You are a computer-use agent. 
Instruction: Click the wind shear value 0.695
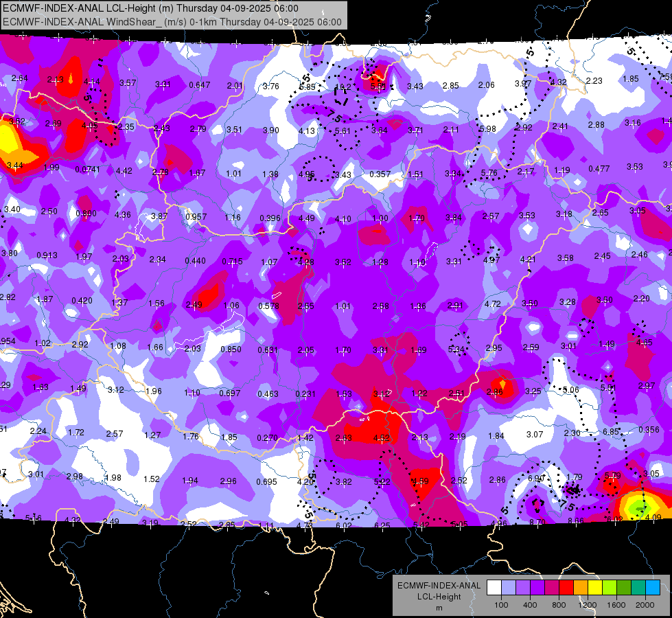point(266,481)
